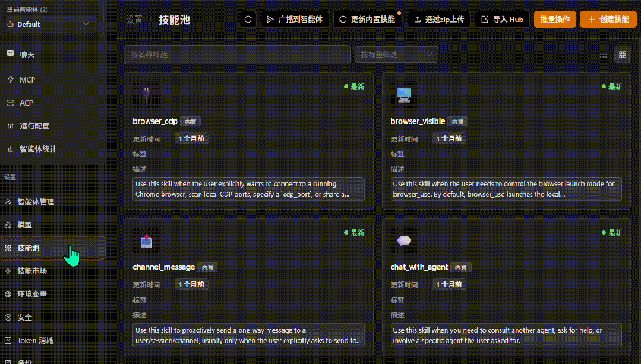Click the browser_visible monitor skill icon

404,94
